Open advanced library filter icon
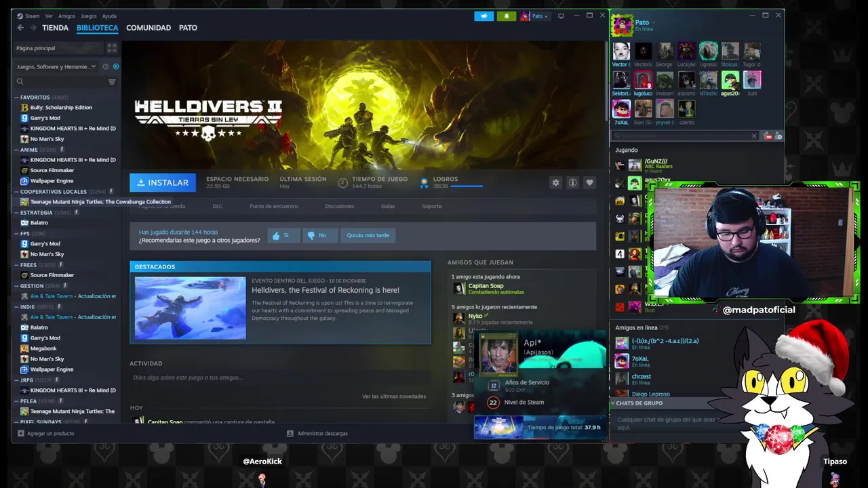Viewport: 868px width, 488px height. (x=112, y=82)
